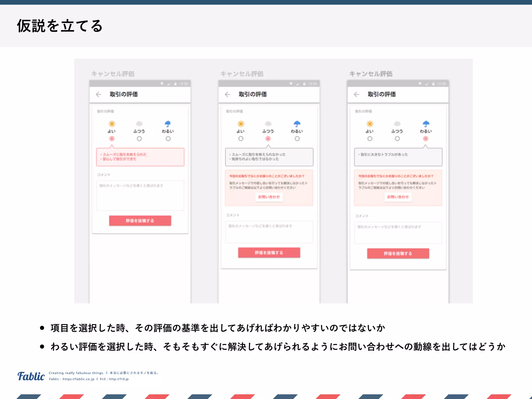The image size is (532, 399).
Task: Click お問い合わせ button in middle mockup
Action: [x=269, y=197]
